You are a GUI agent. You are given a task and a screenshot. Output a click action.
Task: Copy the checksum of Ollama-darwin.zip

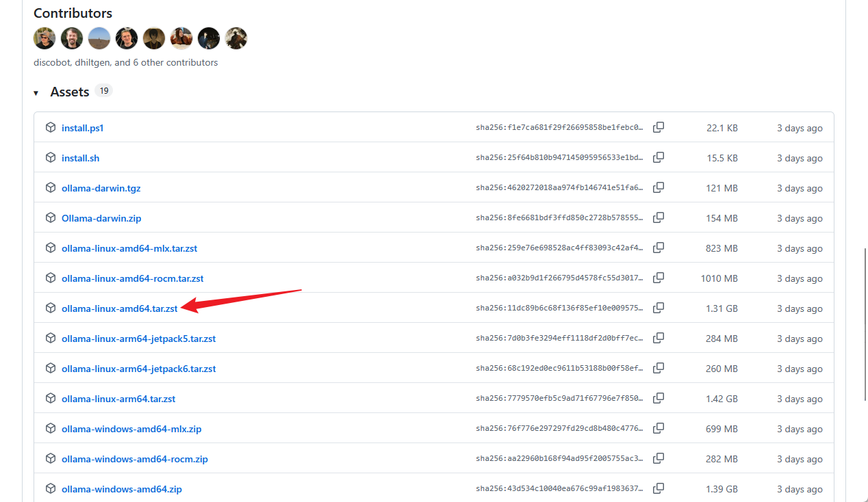(659, 218)
